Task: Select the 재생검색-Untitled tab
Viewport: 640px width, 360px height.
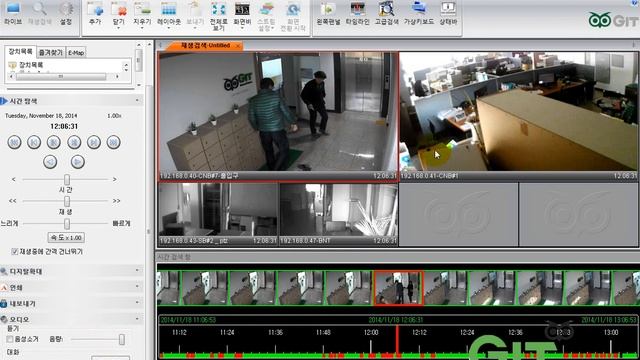Action: [x=205, y=45]
